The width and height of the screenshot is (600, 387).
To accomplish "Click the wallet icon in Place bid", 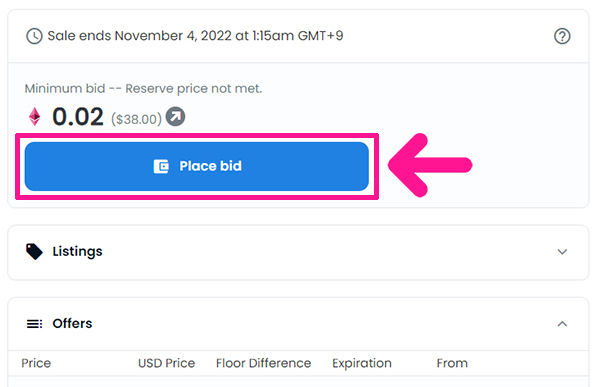I will point(161,167).
